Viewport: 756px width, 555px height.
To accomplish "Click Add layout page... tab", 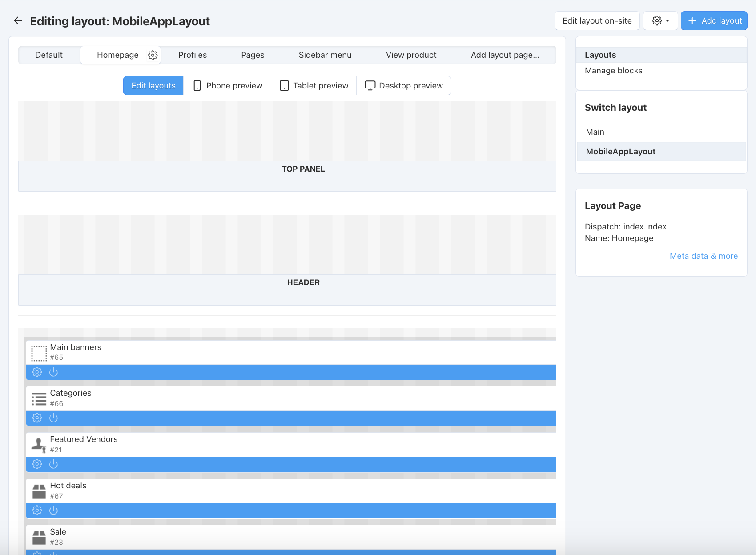I will click(x=505, y=55).
